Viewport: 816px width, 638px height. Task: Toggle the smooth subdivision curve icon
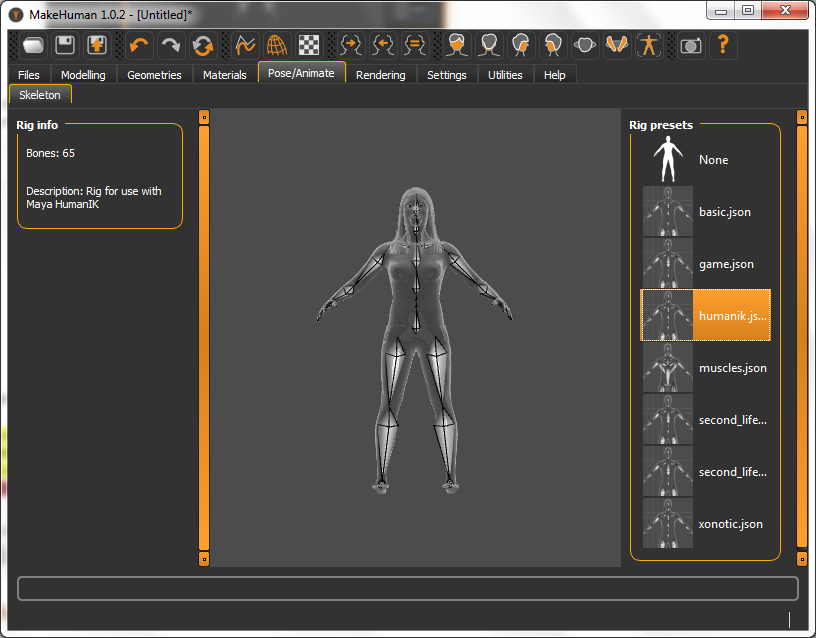tap(246, 45)
